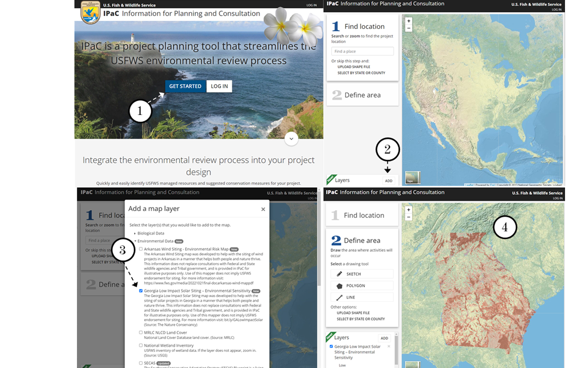Screen dimensions: 588x368
Task: Tick the National Wetland Inventory checkbox
Action: pyautogui.click(x=141, y=345)
